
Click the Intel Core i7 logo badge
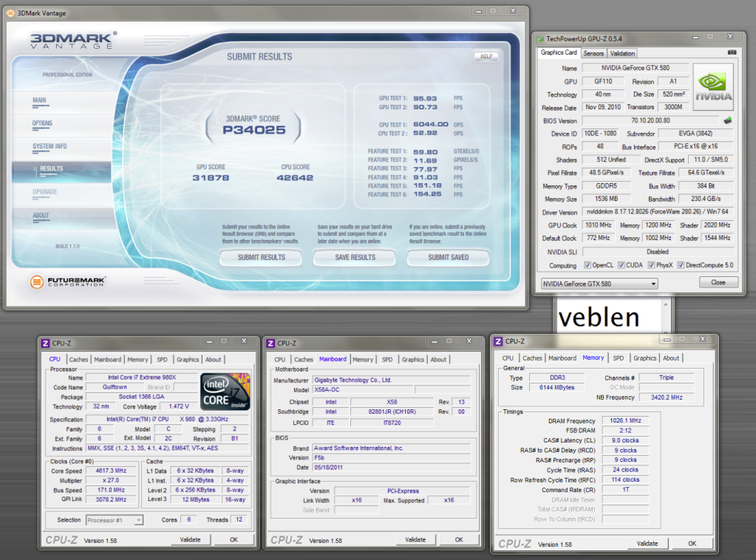(x=225, y=392)
